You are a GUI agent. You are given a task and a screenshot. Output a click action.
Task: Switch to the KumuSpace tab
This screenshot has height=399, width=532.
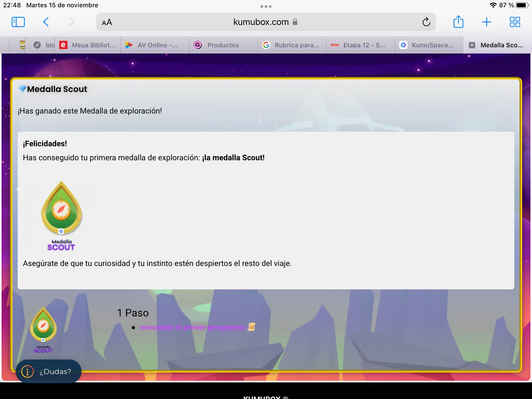(429, 45)
